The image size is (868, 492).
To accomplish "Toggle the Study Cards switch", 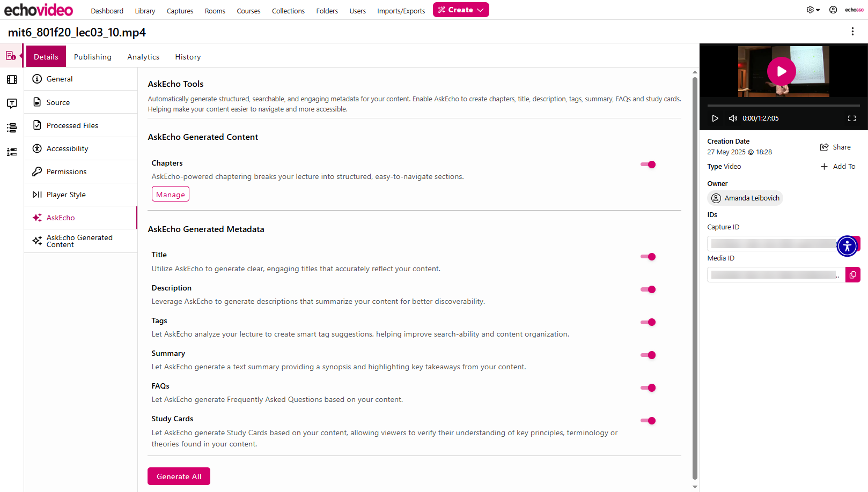I will 648,421.
